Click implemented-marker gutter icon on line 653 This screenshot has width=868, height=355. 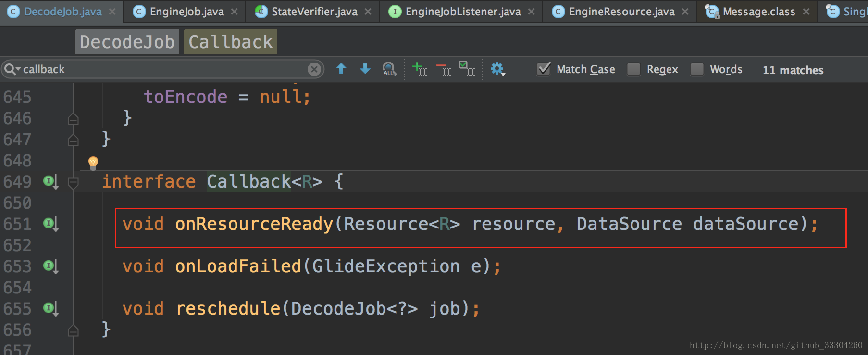click(51, 266)
